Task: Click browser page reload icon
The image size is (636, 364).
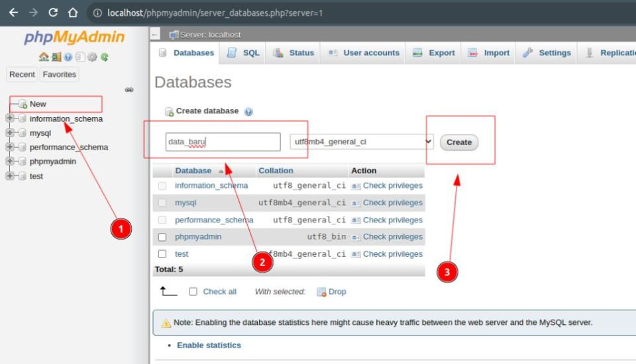Action: tap(53, 13)
